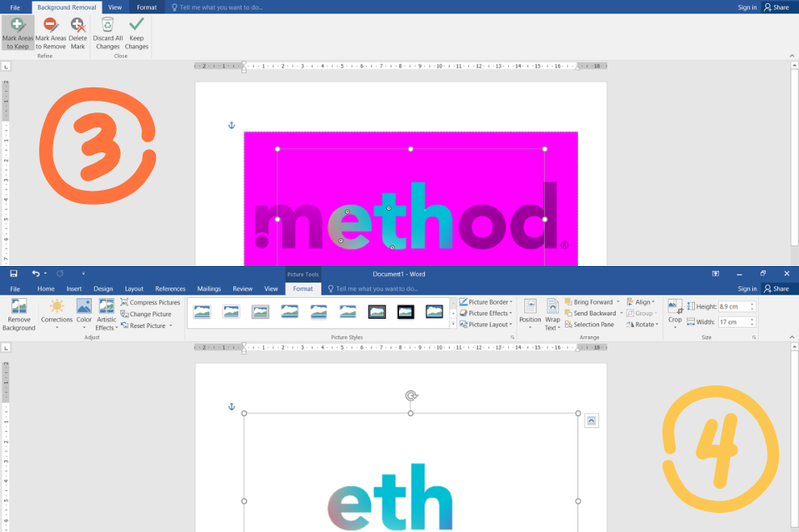The height and width of the screenshot is (532, 799).
Task: Click the Layout Options icon beside picture
Action: point(591,421)
